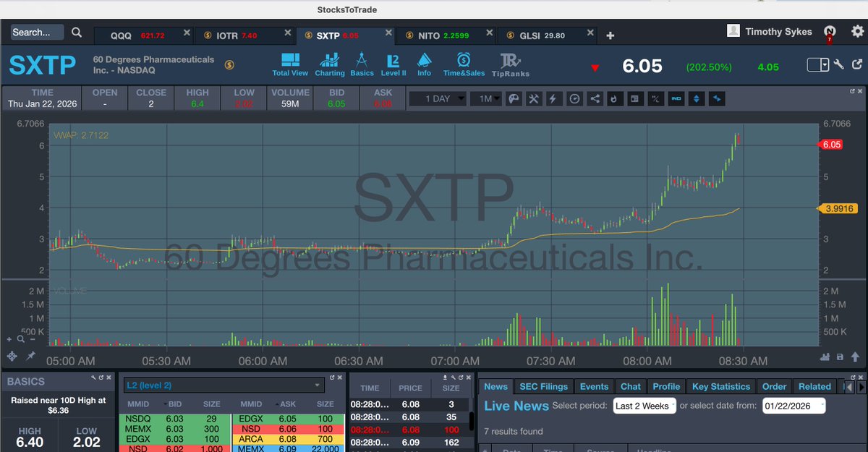Click the Search ticker input field

37,33
